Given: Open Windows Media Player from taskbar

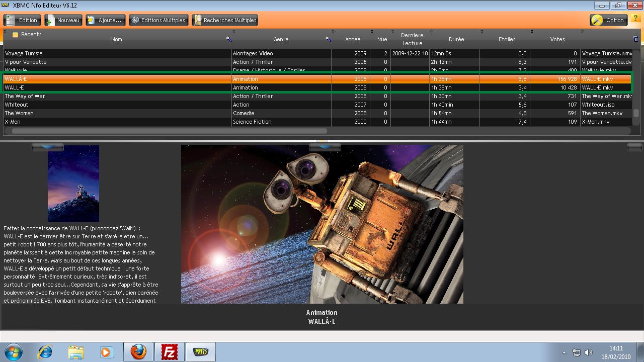Looking at the screenshot, I should click(106, 352).
